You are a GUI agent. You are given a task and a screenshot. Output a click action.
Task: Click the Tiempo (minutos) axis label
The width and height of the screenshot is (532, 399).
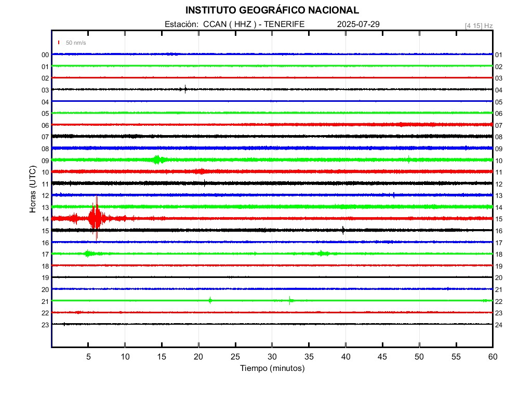click(x=272, y=368)
